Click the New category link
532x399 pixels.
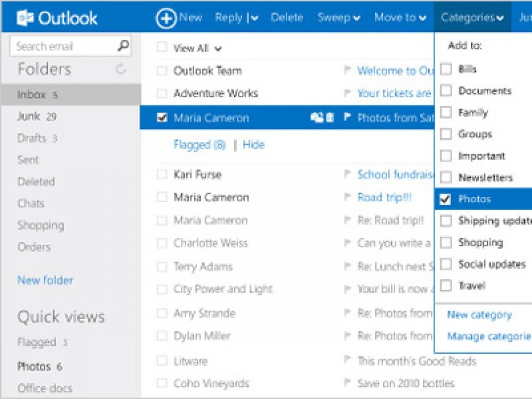pos(479,315)
